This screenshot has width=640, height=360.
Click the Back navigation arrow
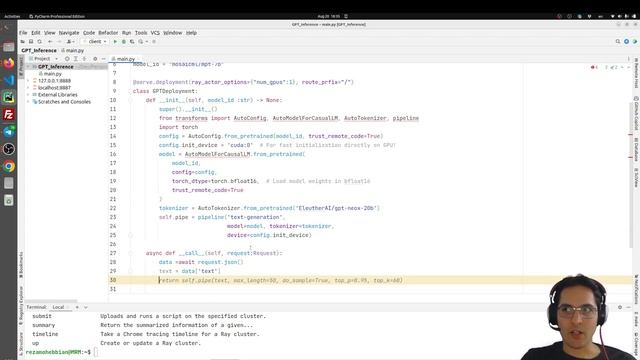point(50,42)
